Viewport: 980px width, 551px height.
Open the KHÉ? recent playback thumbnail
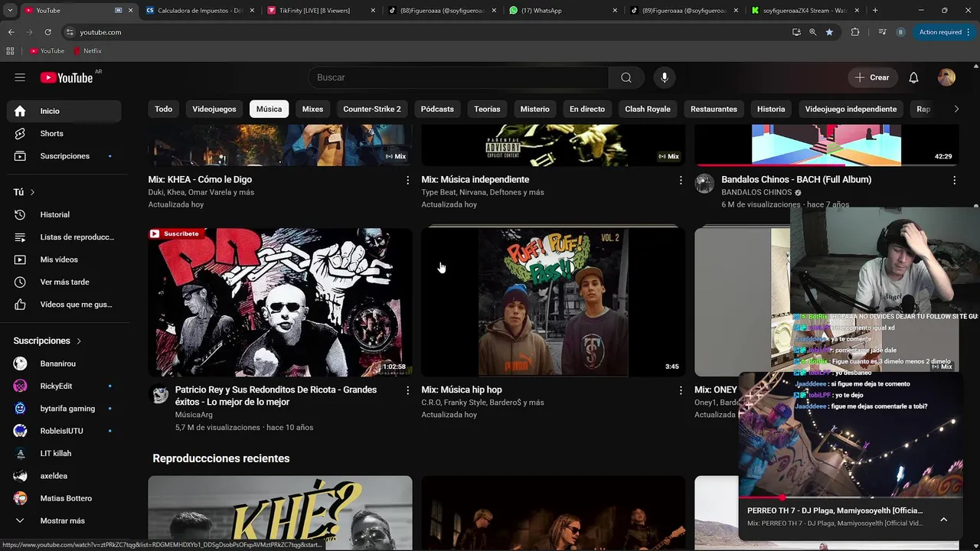(x=280, y=513)
